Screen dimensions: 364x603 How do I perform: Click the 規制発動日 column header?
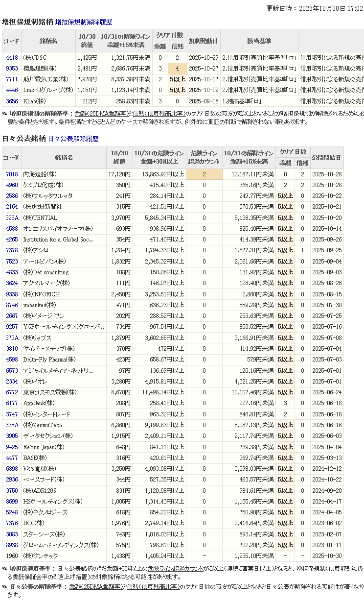[x=203, y=41]
